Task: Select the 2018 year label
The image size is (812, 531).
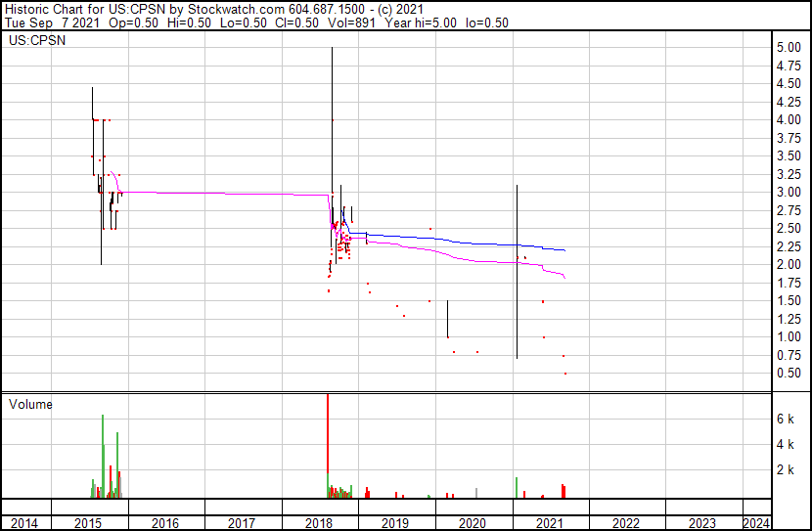Action: [319, 523]
